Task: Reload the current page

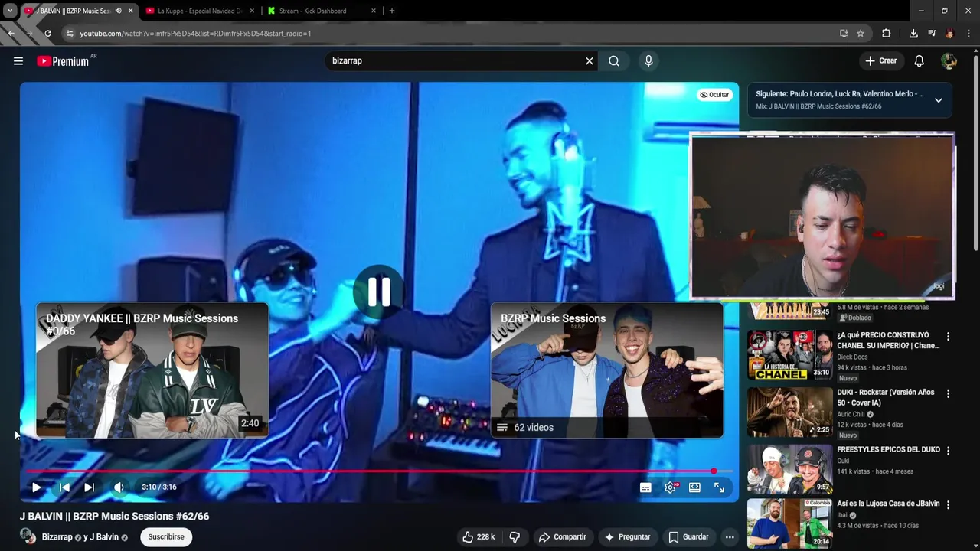Action: click(x=47, y=34)
